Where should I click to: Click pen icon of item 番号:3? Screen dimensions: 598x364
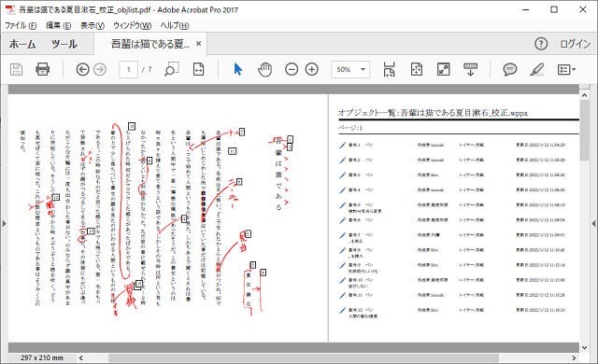342,175
